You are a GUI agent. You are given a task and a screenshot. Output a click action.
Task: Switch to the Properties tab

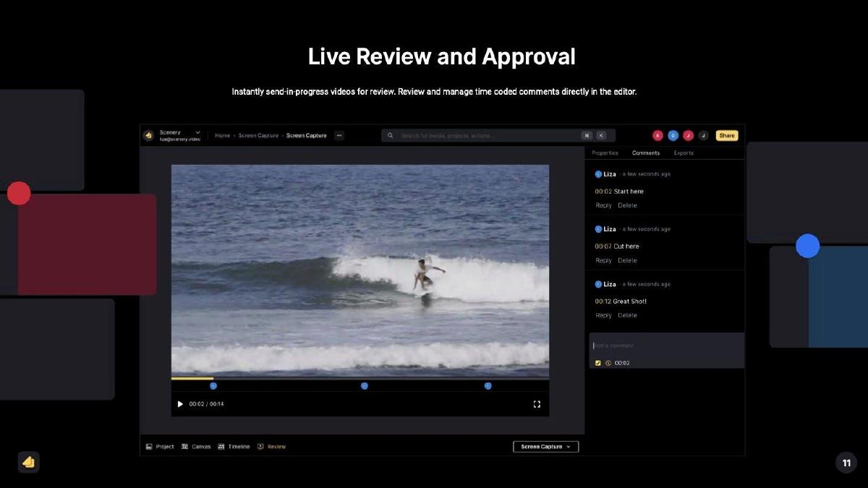pos(605,153)
